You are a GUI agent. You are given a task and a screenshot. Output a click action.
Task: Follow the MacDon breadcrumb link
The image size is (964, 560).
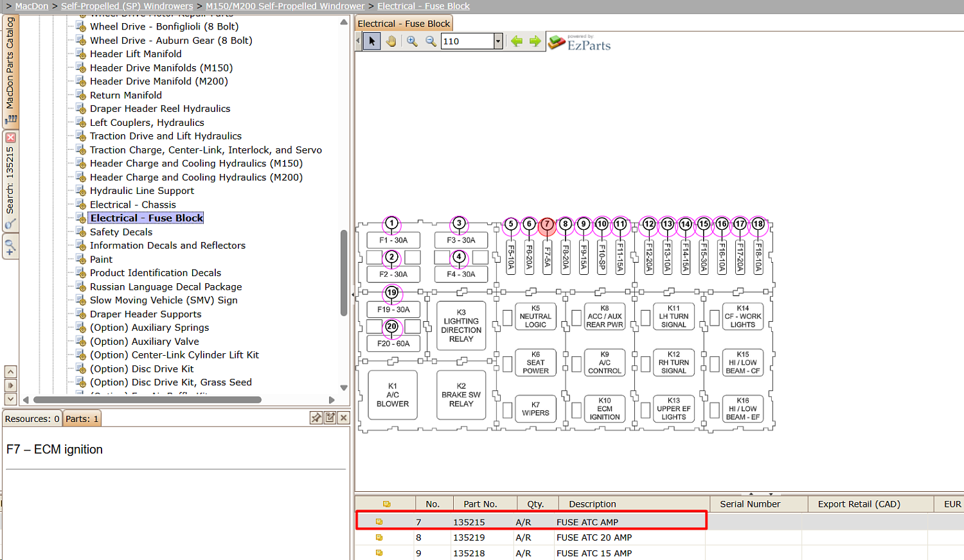click(31, 6)
